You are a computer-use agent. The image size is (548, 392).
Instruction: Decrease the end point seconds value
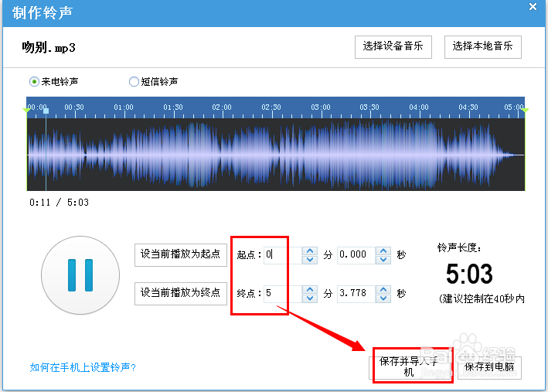pos(383,298)
